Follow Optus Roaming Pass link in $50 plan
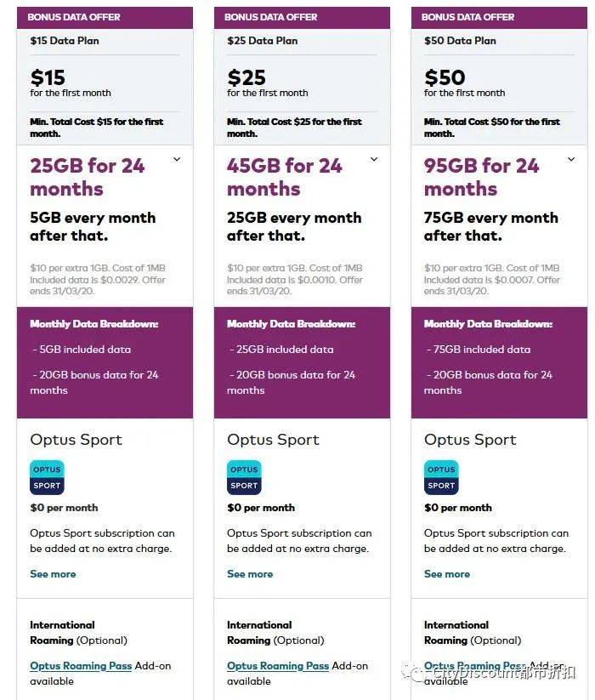Screen dimensions: 595x700 tap(475, 666)
